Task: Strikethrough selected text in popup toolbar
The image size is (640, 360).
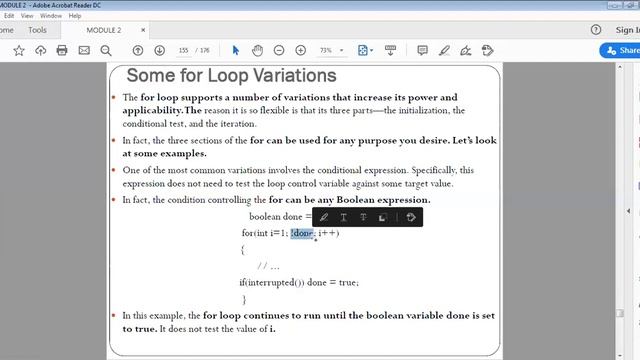Action: [x=363, y=217]
